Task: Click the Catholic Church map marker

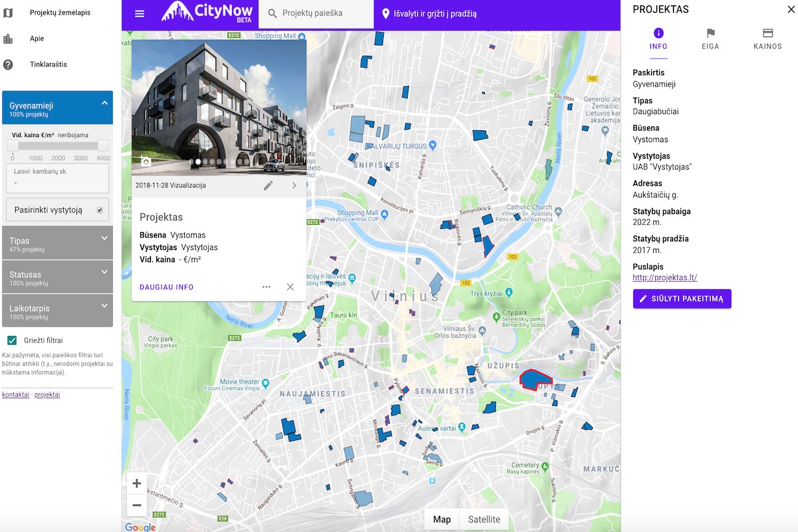Action: (559, 212)
